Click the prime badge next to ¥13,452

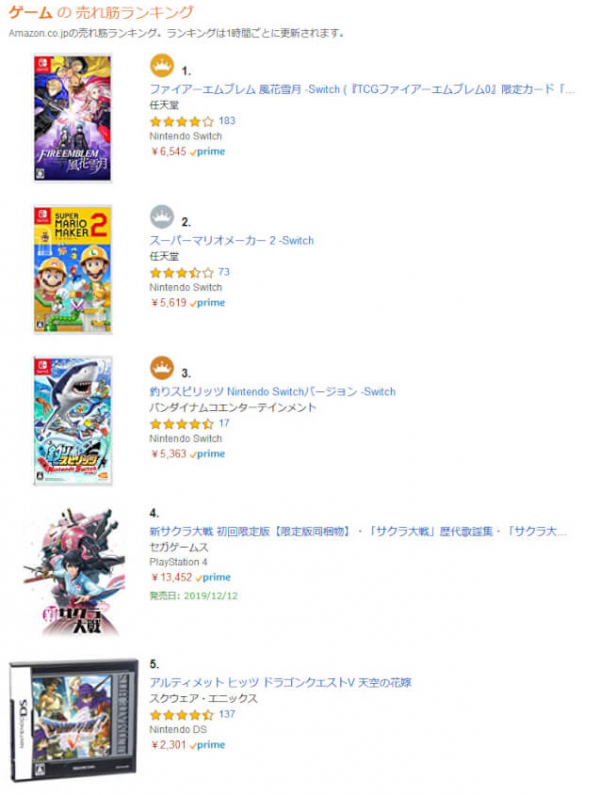point(213,577)
